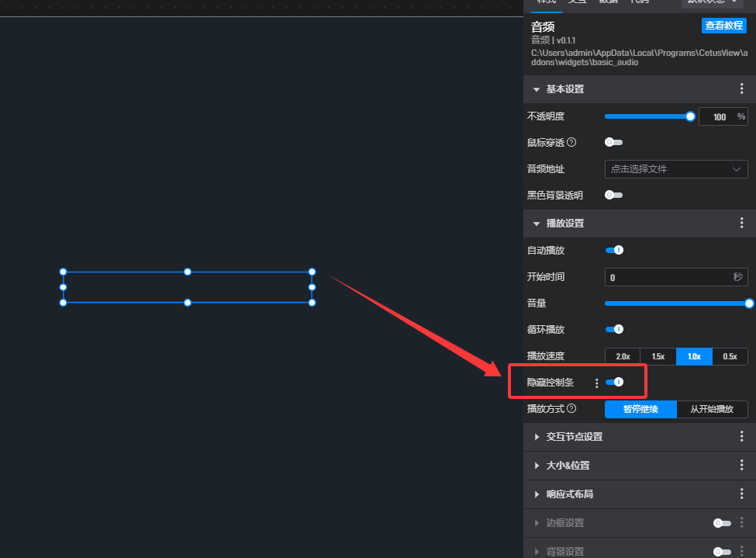Open the 大小&位置 section's three-dot menu
Screen dimensions: 756x558
tap(741, 466)
